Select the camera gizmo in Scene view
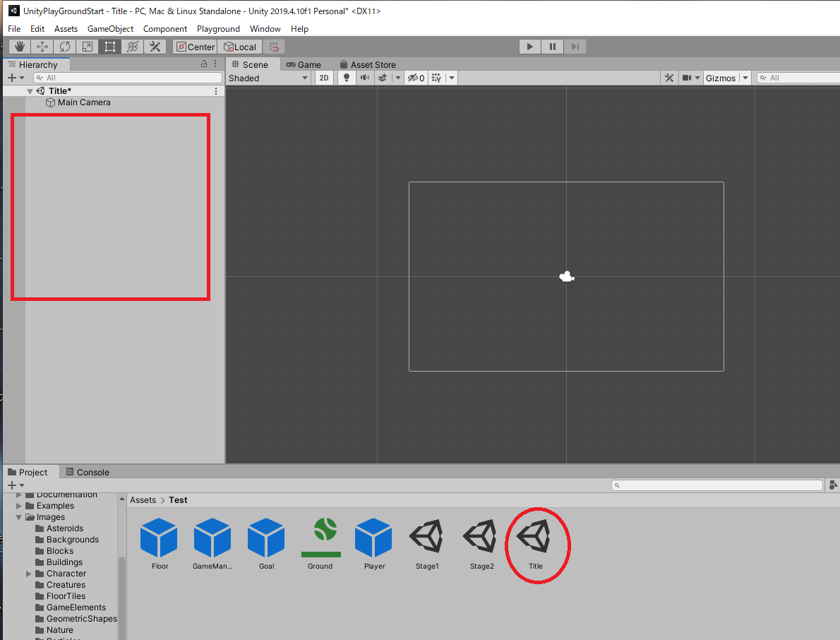Image resolution: width=840 pixels, height=640 pixels. [x=567, y=277]
